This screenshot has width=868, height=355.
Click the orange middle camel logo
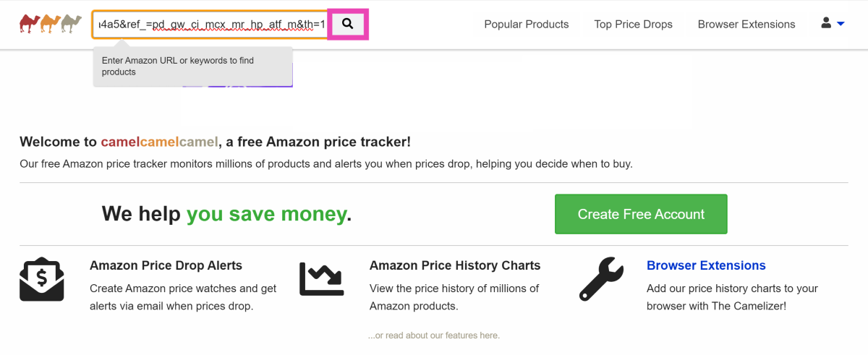(50, 24)
